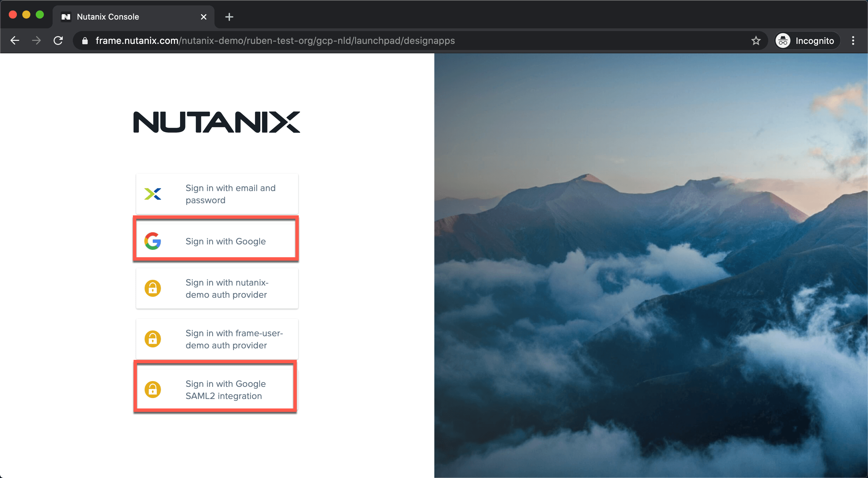Screen dimensions: 868x478
Task: Choose Sign in with Google
Action: [225, 241]
